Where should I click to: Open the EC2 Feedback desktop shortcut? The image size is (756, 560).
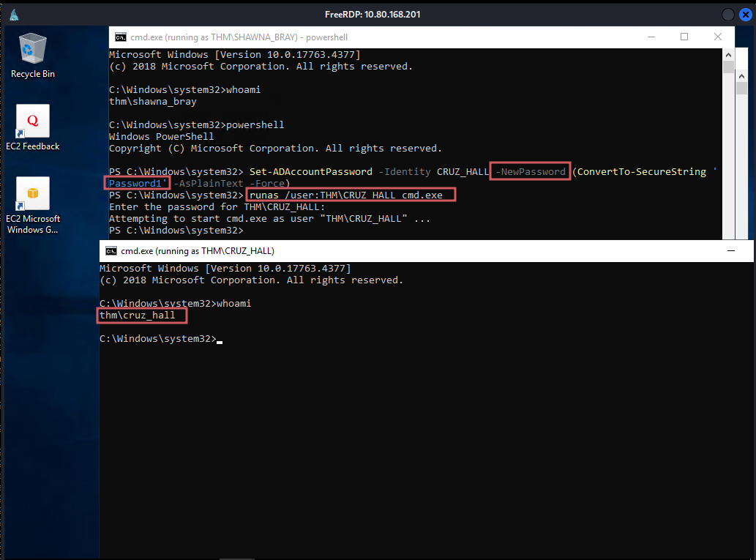[33, 122]
